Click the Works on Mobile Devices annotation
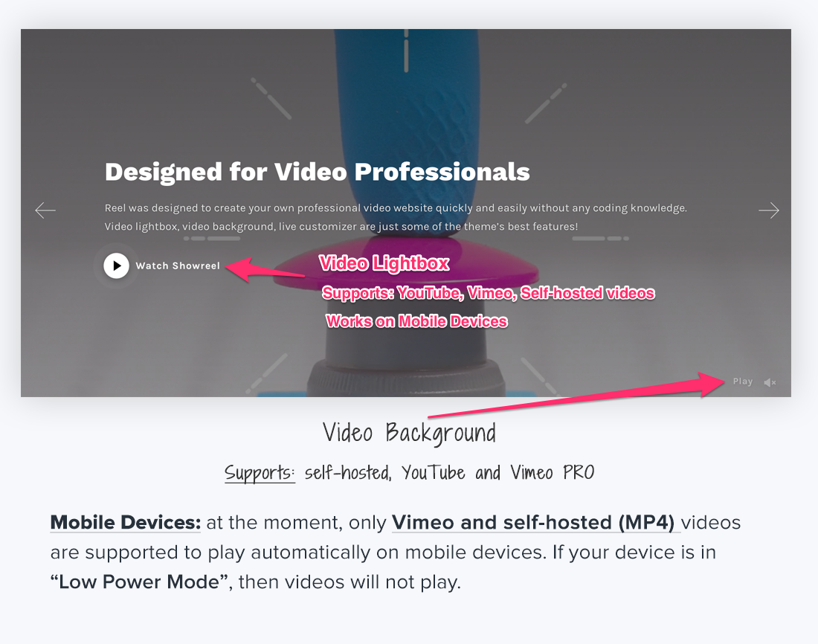 tap(416, 321)
